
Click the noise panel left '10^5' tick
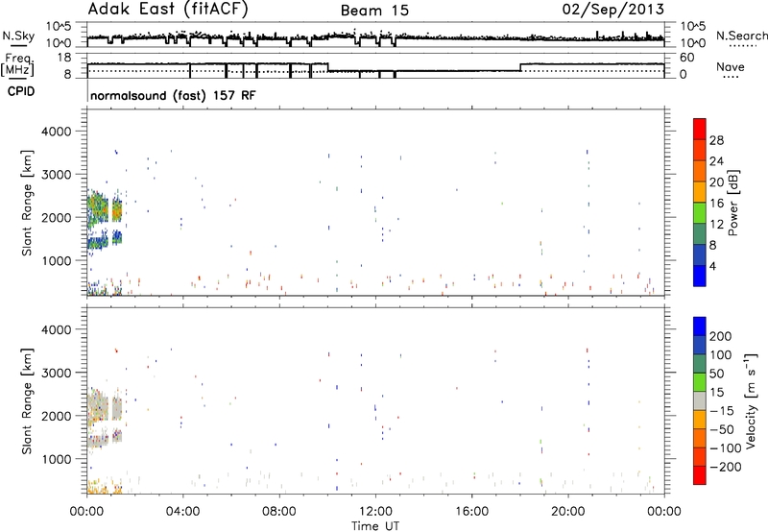coord(59,26)
